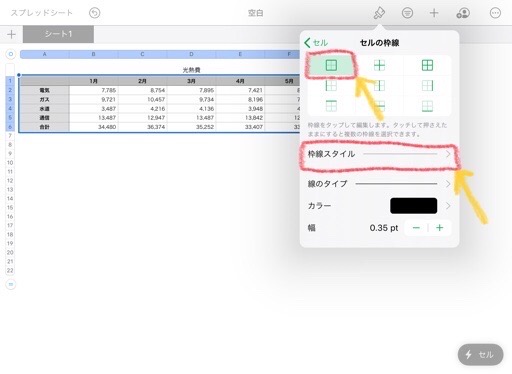The width and height of the screenshot is (512, 374).
Task: Select the cell with value 4,216
Action: point(143,109)
